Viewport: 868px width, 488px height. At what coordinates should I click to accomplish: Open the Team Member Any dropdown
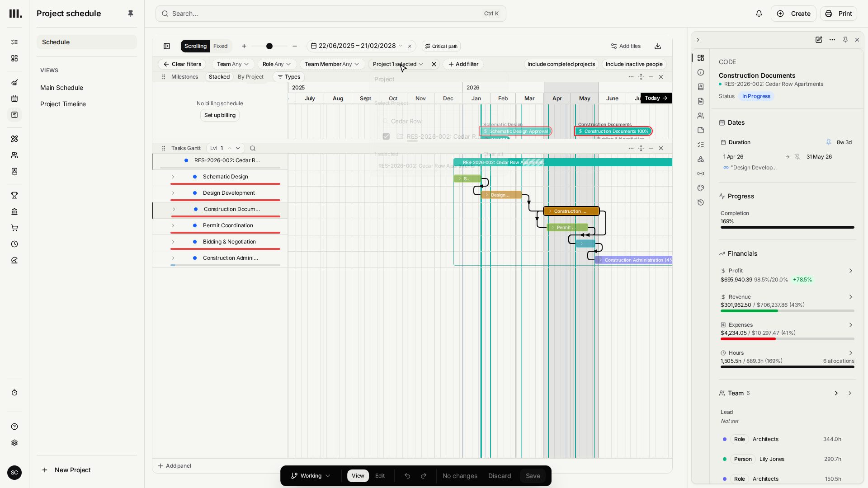point(332,64)
